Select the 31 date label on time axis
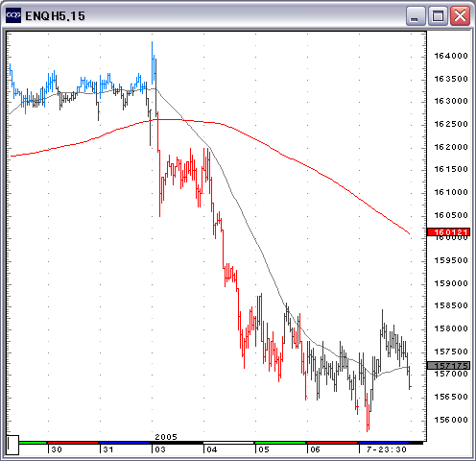The height and width of the screenshot is (461, 476). tap(108, 449)
